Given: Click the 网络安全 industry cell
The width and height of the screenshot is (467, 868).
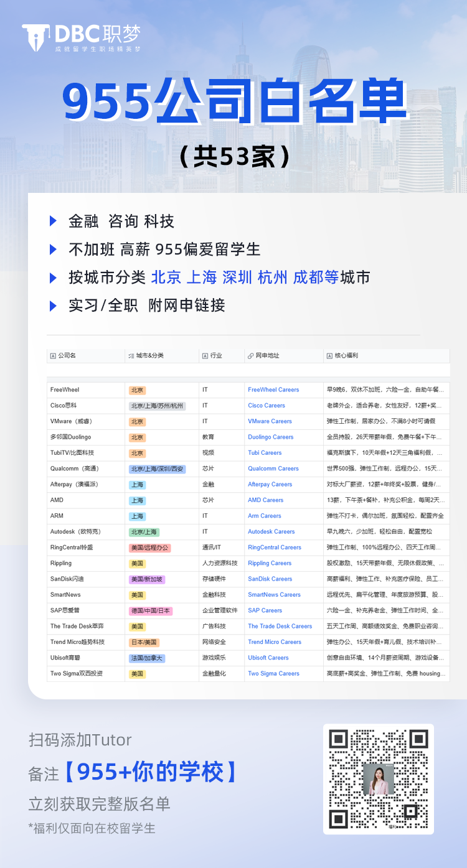Looking at the screenshot, I should click(222, 642).
